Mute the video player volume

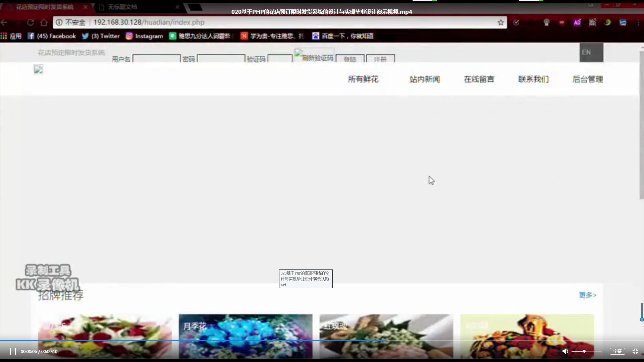click(x=565, y=351)
